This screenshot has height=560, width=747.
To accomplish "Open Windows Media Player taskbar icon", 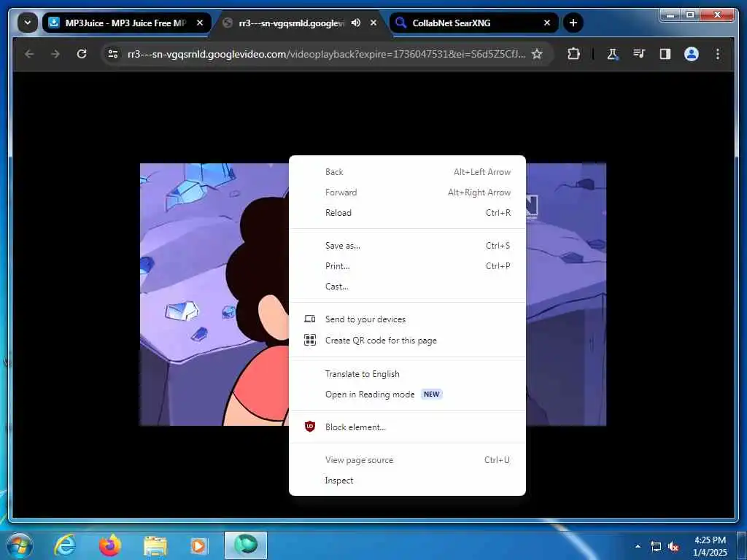I will 198,546.
